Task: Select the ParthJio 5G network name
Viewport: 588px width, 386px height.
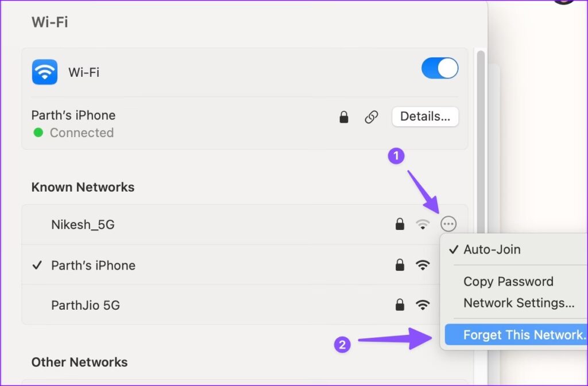Action: [x=86, y=305]
